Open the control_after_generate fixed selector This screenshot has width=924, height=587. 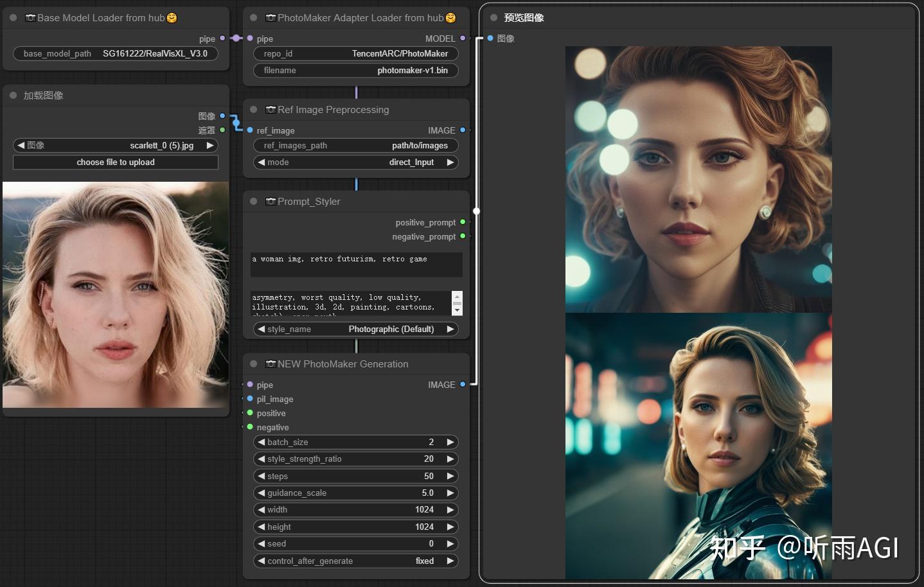coord(356,561)
